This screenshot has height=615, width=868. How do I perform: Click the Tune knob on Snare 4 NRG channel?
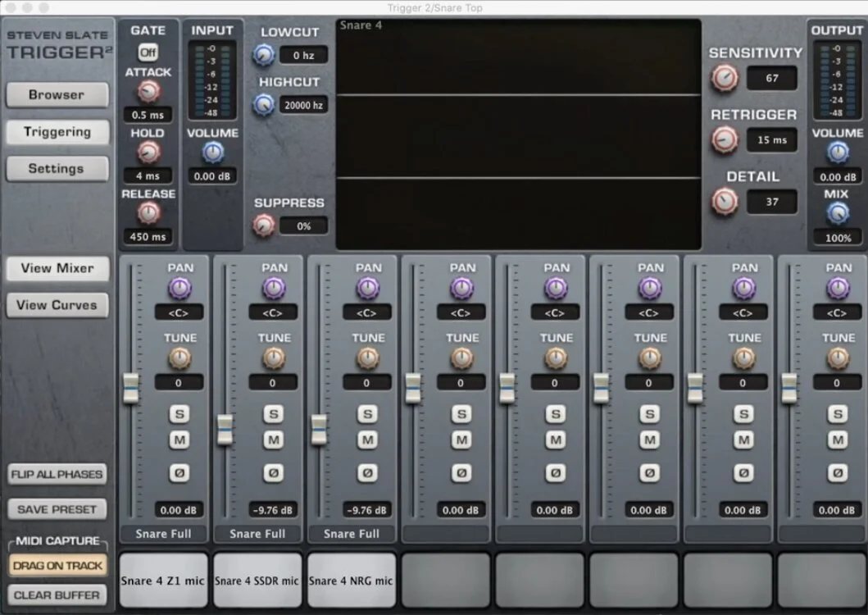tap(367, 358)
